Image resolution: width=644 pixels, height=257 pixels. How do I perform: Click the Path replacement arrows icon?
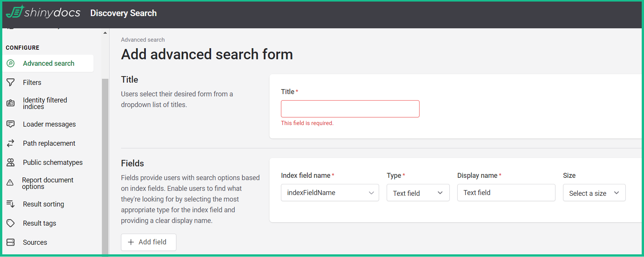pyautogui.click(x=11, y=143)
